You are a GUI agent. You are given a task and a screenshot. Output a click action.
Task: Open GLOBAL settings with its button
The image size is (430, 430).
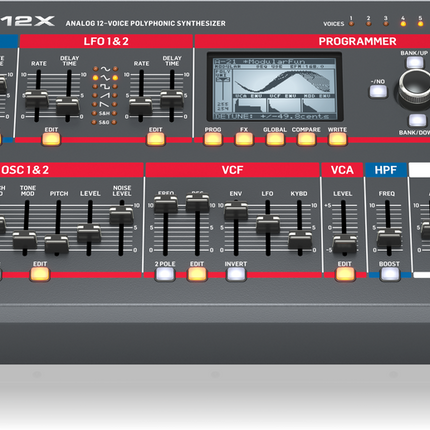275,139
